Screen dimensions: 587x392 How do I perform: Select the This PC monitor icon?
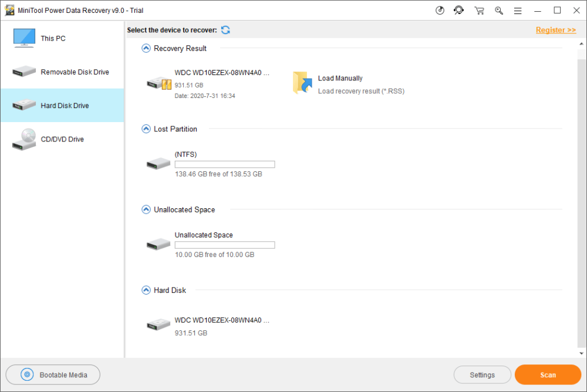(24, 38)
